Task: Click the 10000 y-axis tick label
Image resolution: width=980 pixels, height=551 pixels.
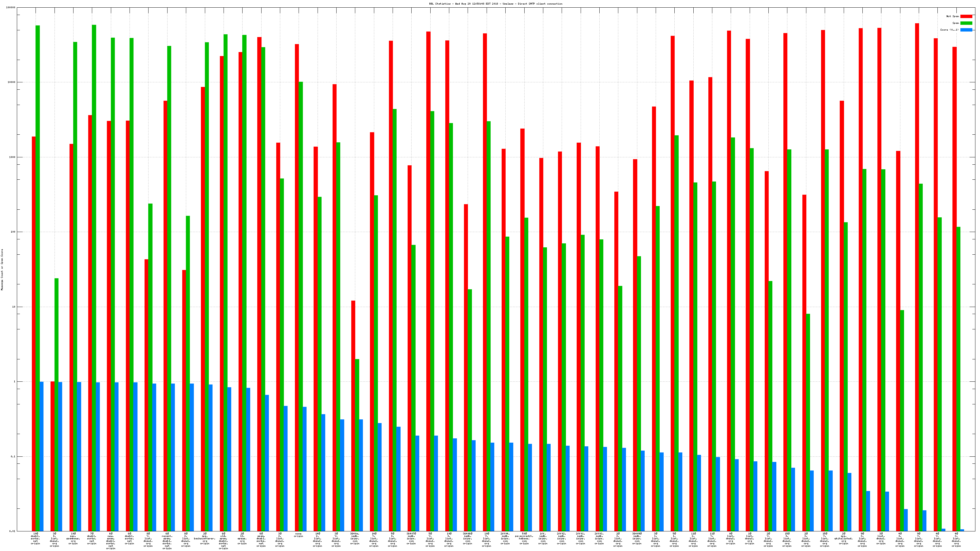Action: point(12,82)
